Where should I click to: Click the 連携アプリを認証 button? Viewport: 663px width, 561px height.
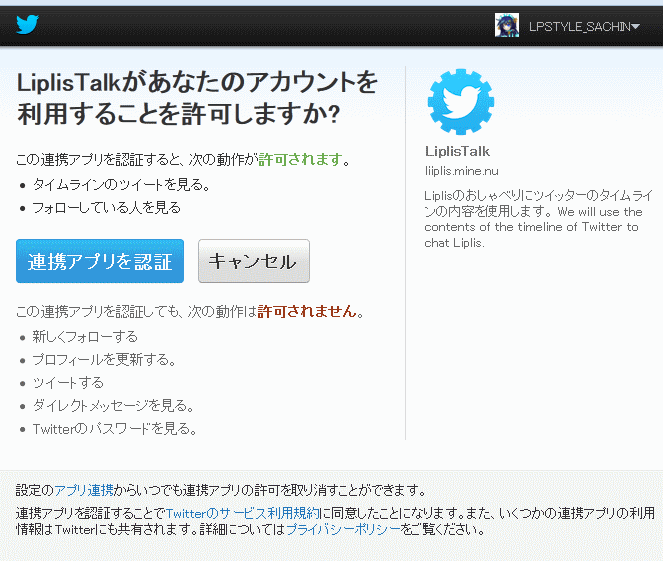click(x=100, y=261)
